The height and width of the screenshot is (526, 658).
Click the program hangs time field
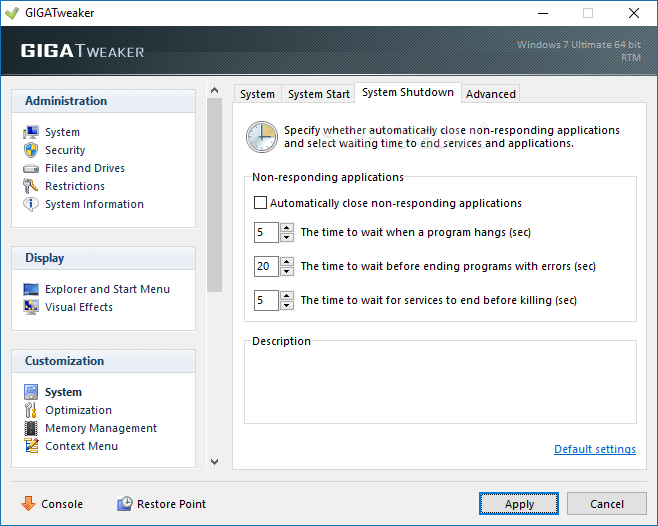pos(266,233)
